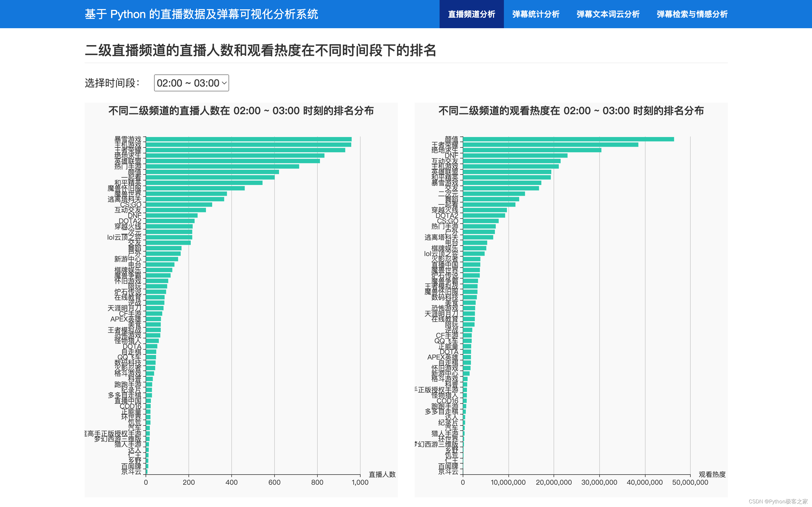Screen dimensions: 812x507
Task: Select the 颜值 bar in the 观看热度 chart
Action: (568, 139)
